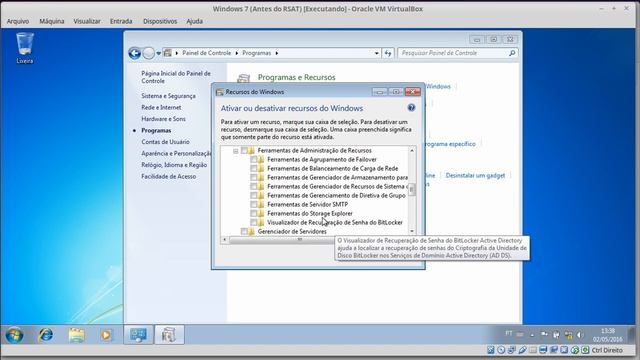Screen dimensions: 640x360
Task: Check Ferramentas de Agrupamento de Failover
Action: tap(254, 160)
